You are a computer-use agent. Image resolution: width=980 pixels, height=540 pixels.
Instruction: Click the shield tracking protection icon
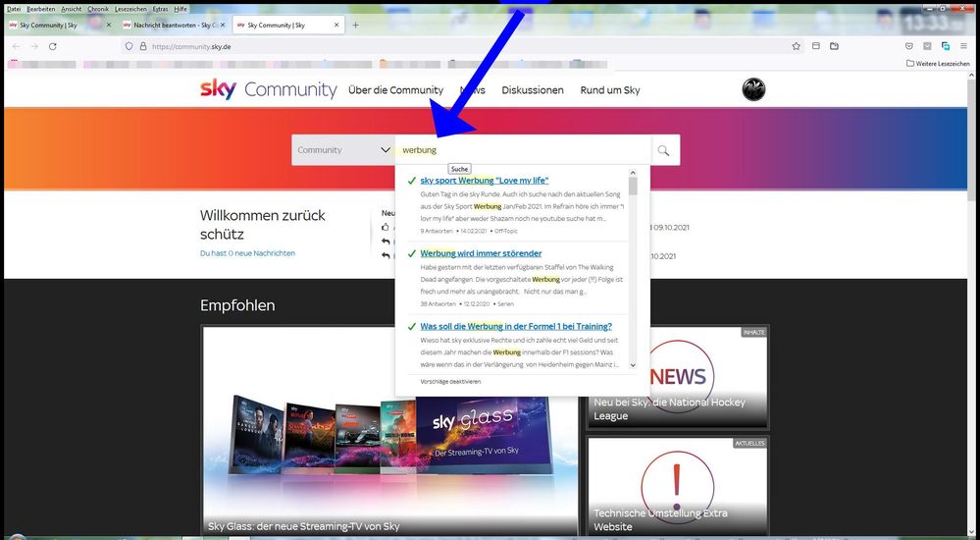pyautogui.click(x=129, y=46)
